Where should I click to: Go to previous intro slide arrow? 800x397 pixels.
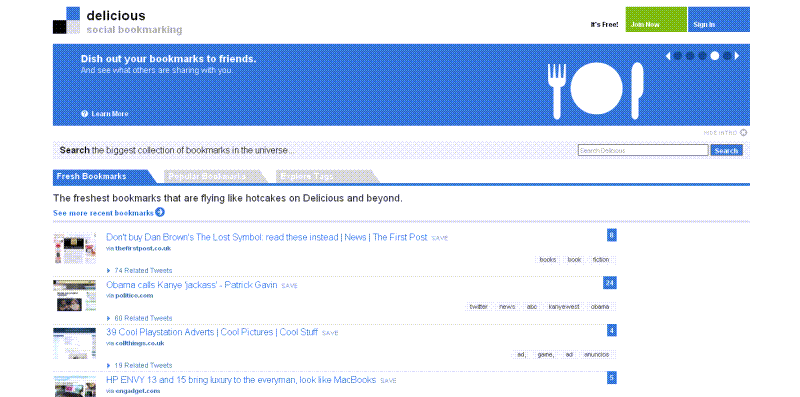pyautogui.click(x=668, y=56)
